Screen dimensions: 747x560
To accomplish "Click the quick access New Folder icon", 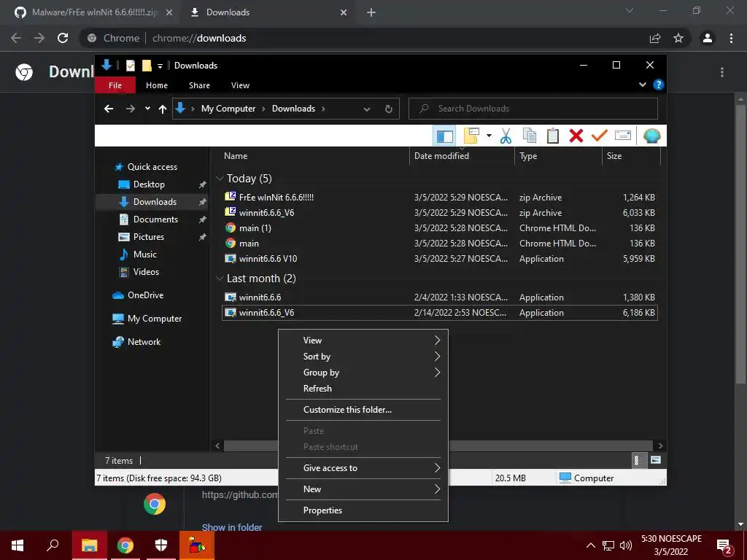I will click(x=147, y=65).
